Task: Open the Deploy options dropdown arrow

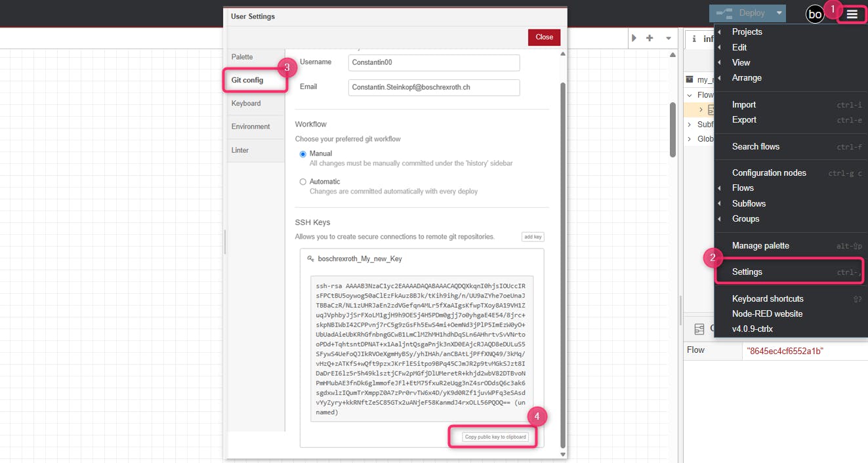Action: (x=779, y=13)
